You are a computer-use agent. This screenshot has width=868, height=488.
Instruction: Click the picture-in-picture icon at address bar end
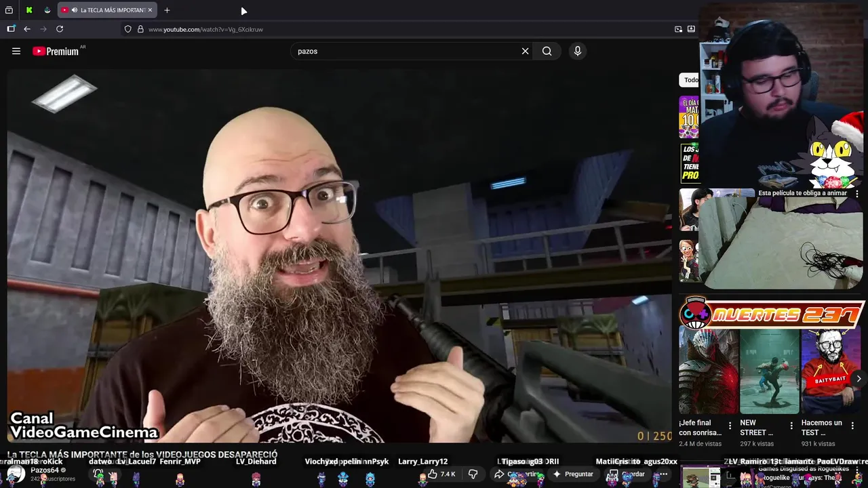coord(678,29)
